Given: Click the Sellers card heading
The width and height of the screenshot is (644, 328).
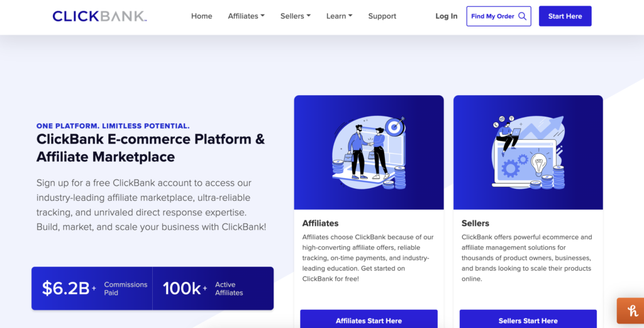Looking at the screenshot, I should 475,223.
